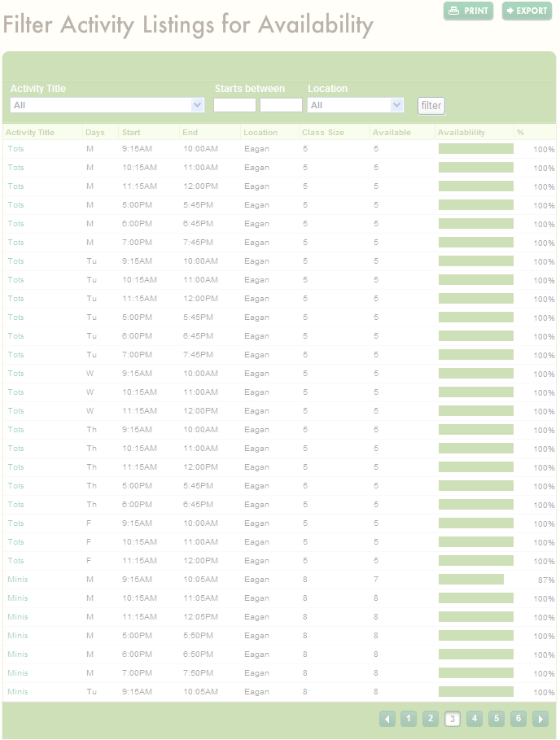Click the Print button
Viewport: 560px width, 740px height.
coord(468,11)
